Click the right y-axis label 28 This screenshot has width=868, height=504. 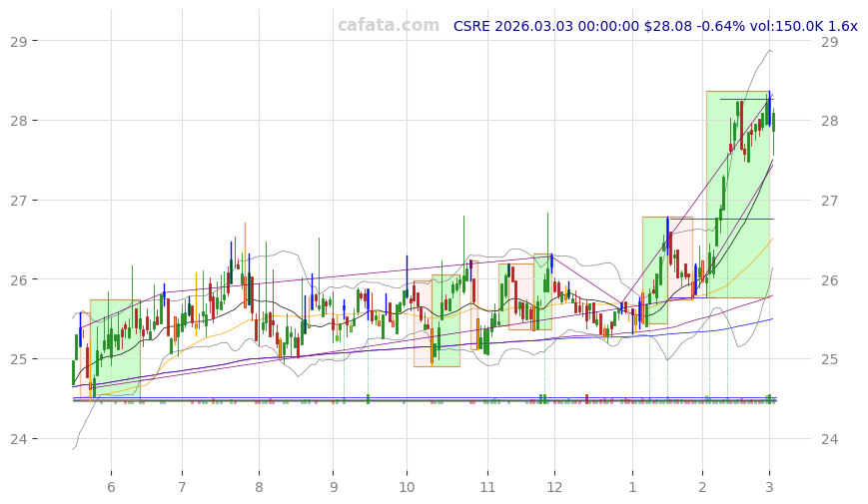pos(830,121)
